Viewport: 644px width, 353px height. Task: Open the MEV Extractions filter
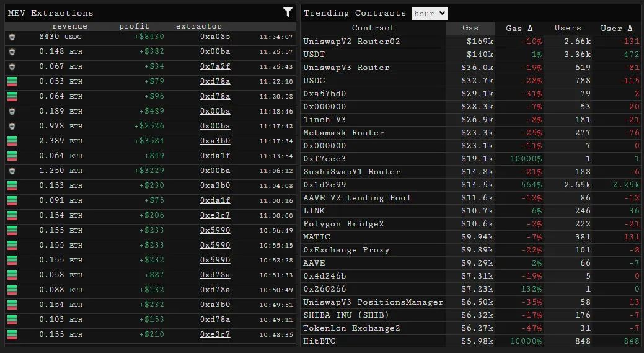coord(288,12)
